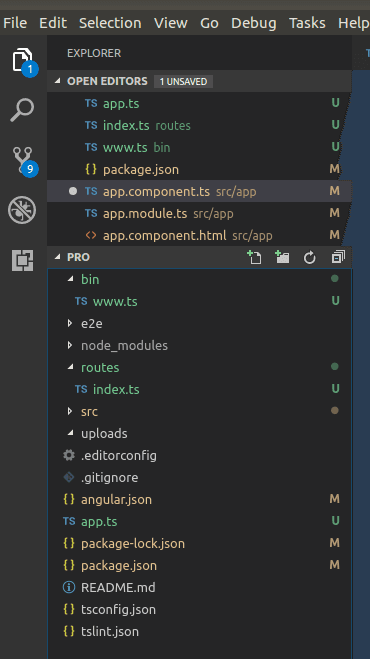Open the File menu
The width and height of the screenshot is (370, 659).
click(x=15, y=23)
